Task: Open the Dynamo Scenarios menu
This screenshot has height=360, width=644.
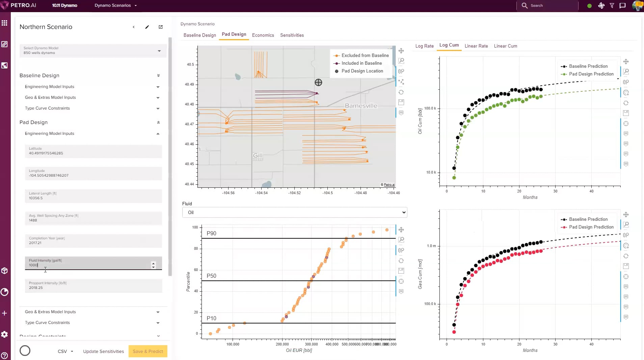Action: pyautogui.click(x=115, y=5)
